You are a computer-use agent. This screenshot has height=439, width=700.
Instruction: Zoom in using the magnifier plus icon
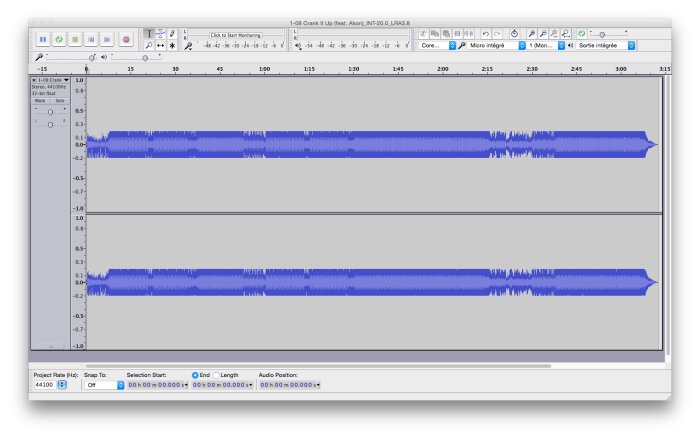pos(532,33)
